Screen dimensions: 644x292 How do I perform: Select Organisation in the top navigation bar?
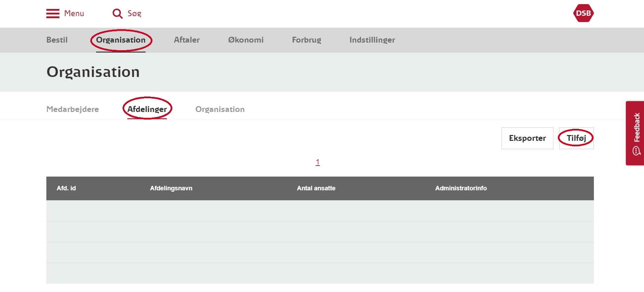(x=121, y=40)
